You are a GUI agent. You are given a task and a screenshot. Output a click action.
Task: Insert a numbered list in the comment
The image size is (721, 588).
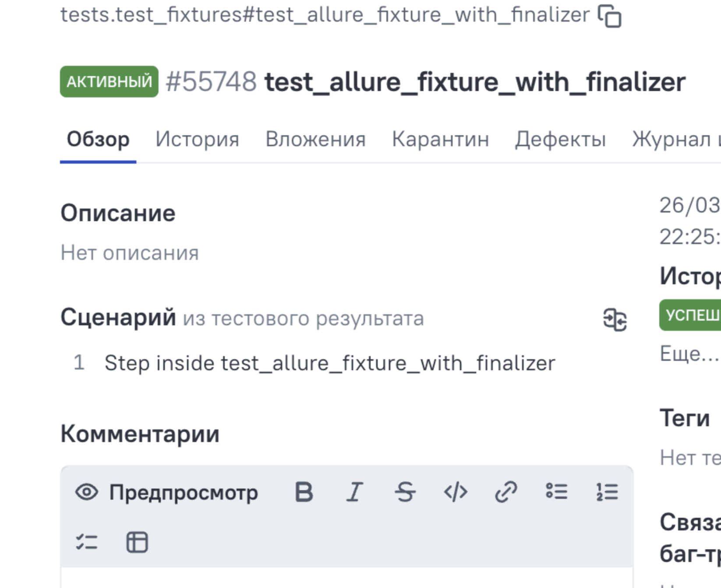tap(607, 492)
